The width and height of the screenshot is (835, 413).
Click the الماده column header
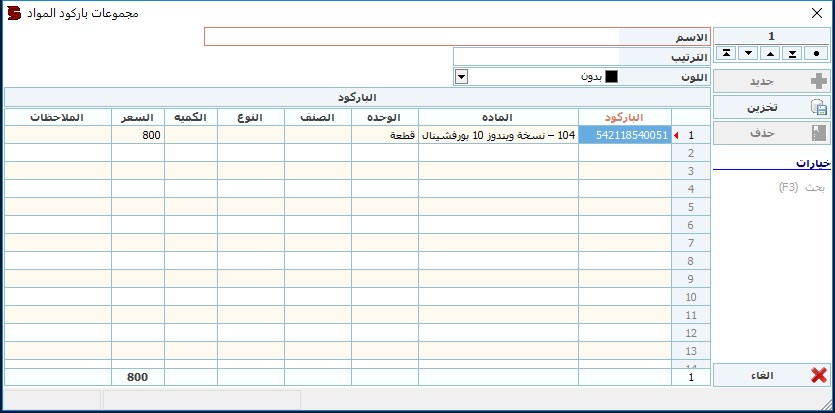click(x=498, y=118)
